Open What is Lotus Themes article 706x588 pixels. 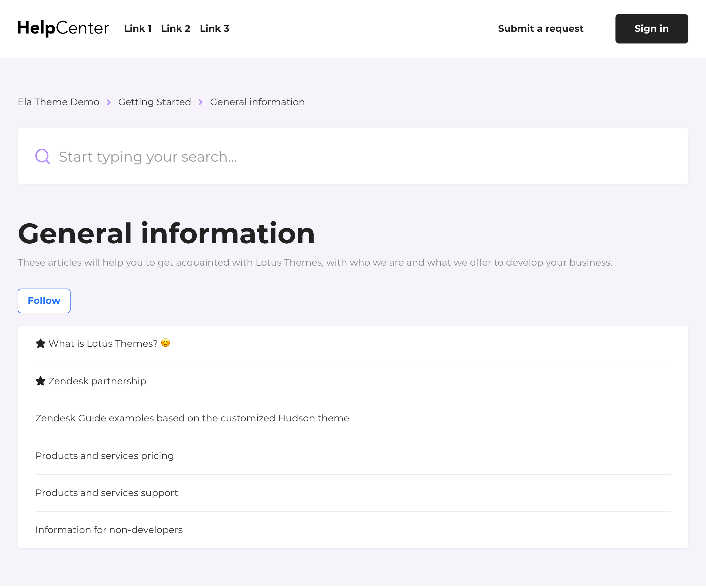click(103, 344)
